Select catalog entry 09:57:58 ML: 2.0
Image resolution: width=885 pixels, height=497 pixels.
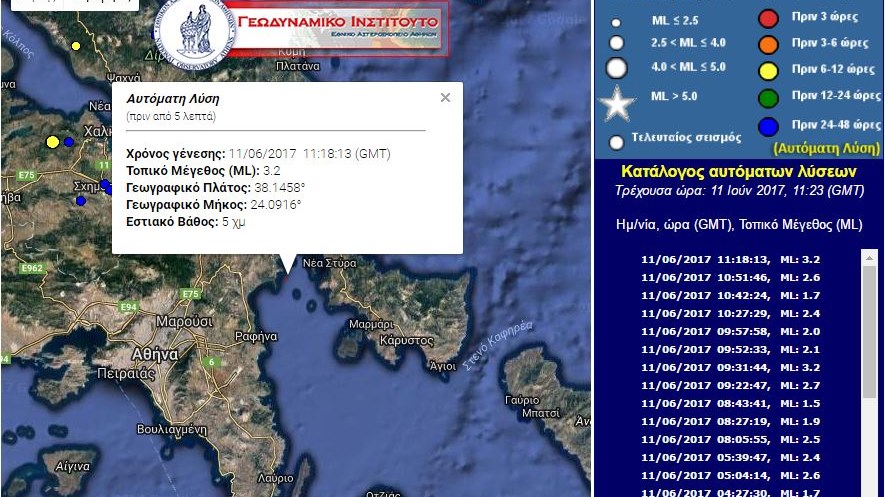coord(730,332)
